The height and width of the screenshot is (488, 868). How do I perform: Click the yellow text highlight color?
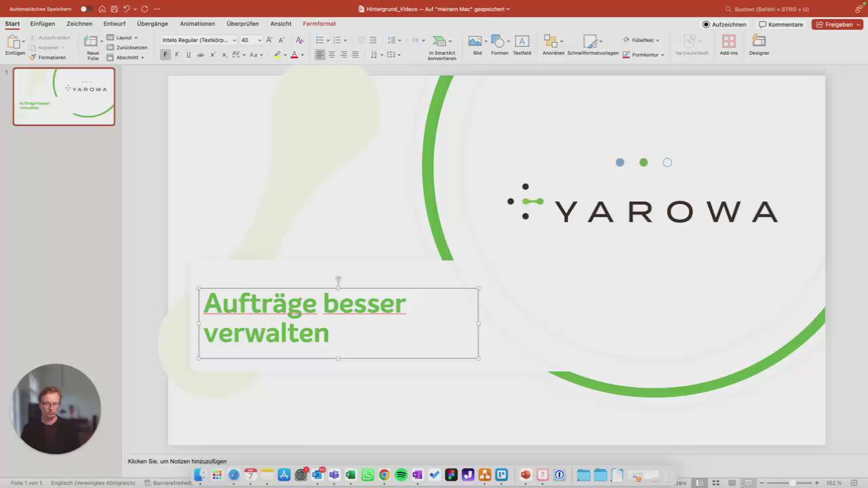click(277, 55)
